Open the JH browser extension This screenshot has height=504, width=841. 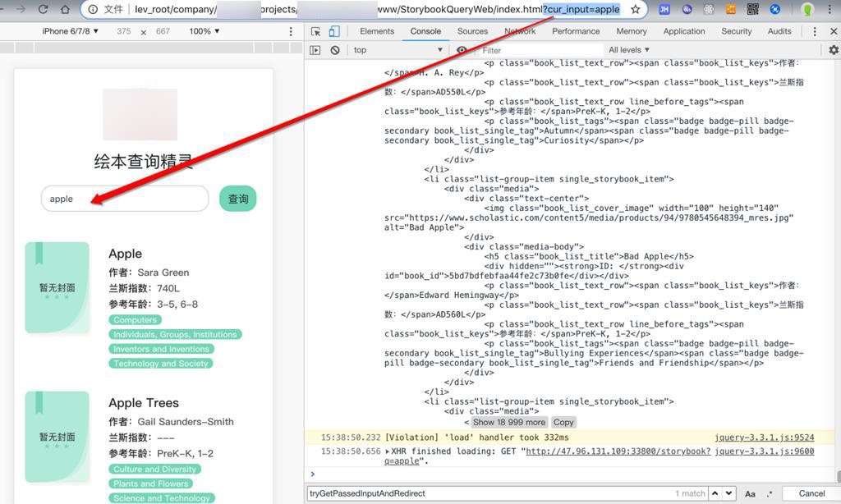click(664, 9)
